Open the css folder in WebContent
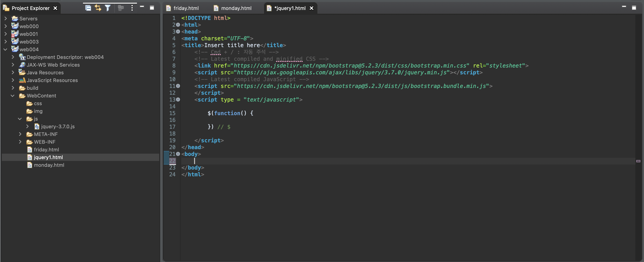 (37, 103)
